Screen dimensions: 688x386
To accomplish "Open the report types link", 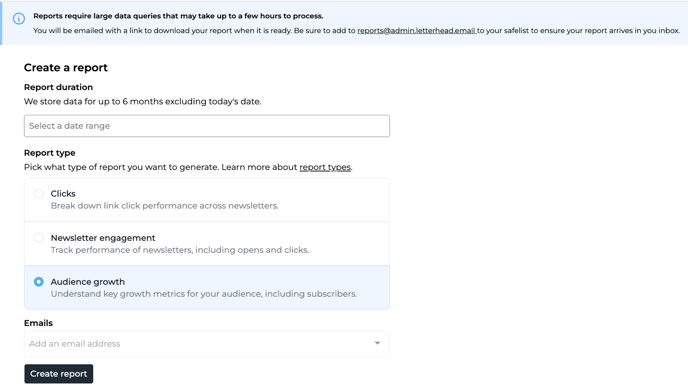I will point(325,167).
